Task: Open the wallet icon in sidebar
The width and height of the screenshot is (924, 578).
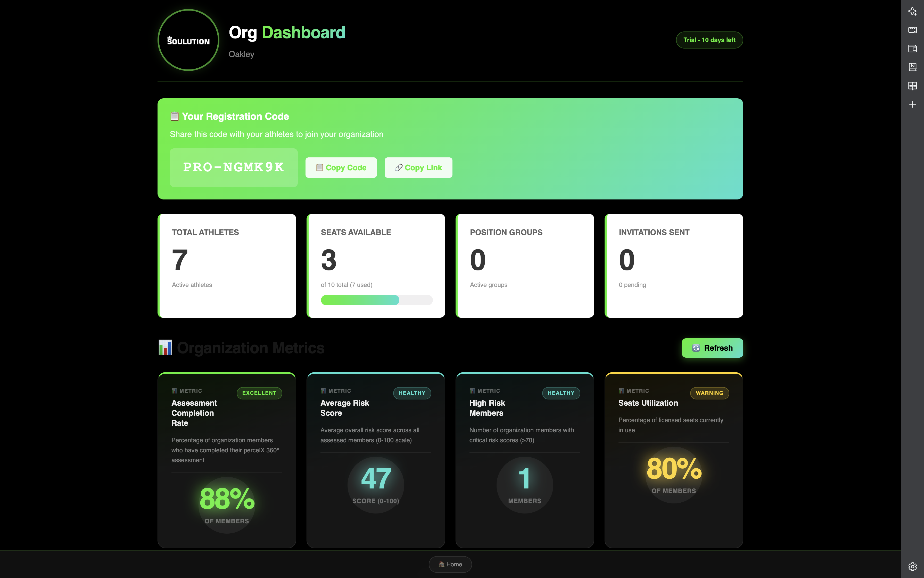Action: [x=912, y=49]
